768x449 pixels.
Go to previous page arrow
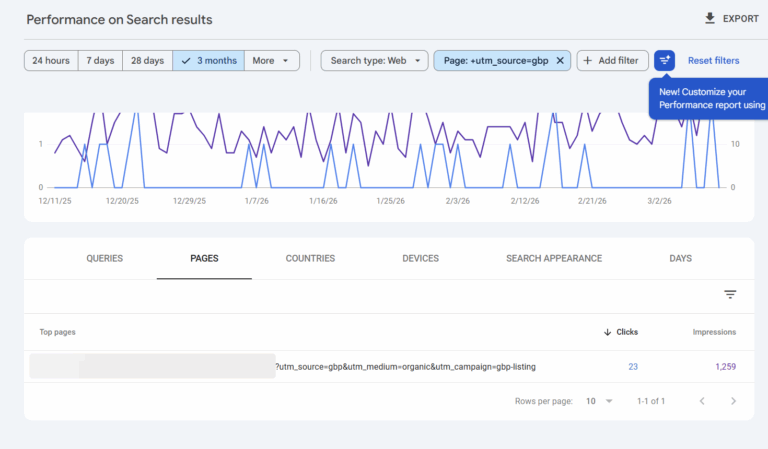pyautogui.click(x=702, y=401)
